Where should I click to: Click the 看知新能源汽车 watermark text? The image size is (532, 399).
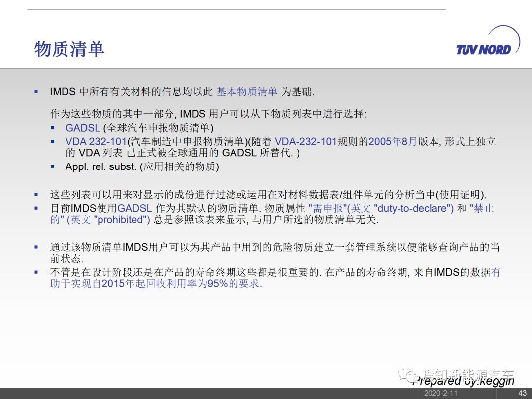coord(467,374)
